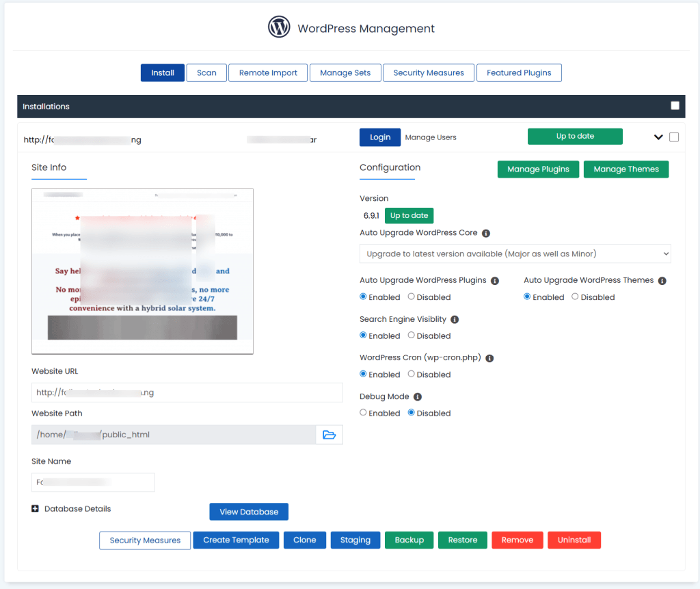Disable Auto Upgrade WordPress Plugins
Screen dimensions: 700x589
pyautogui.click(x=412, y=297)
